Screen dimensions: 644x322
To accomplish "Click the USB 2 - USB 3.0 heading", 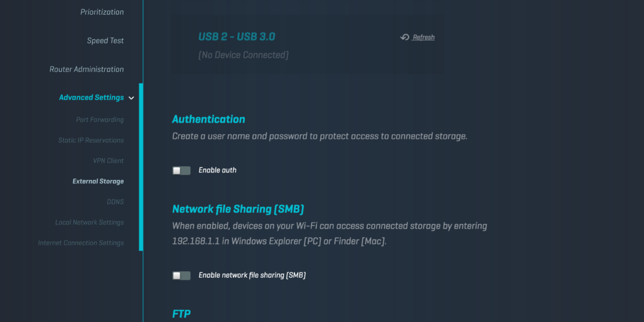I will tap(237, 37).
